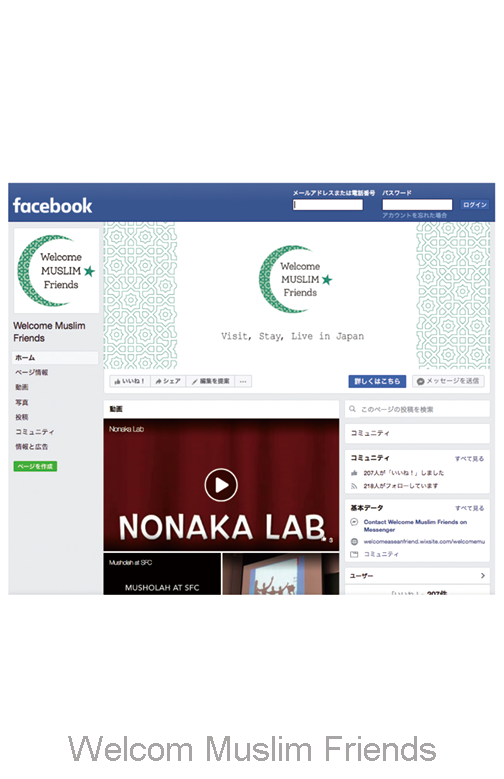Play the Nonaka Lab video
The image size is (504, 779).
(221, 484)
